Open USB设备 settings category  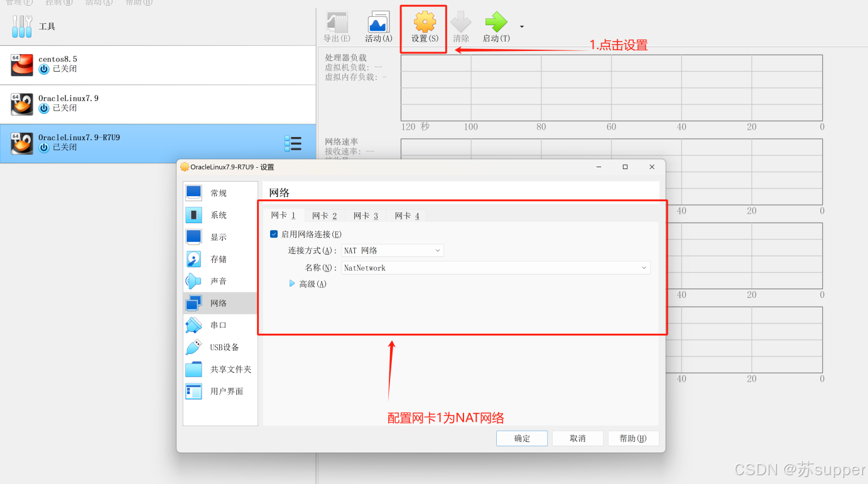[x=220, y=347]
